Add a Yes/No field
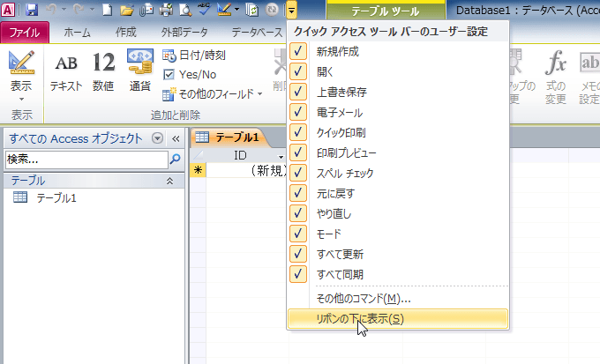This screenshot has height=364, width=600. tap(190, 75)
